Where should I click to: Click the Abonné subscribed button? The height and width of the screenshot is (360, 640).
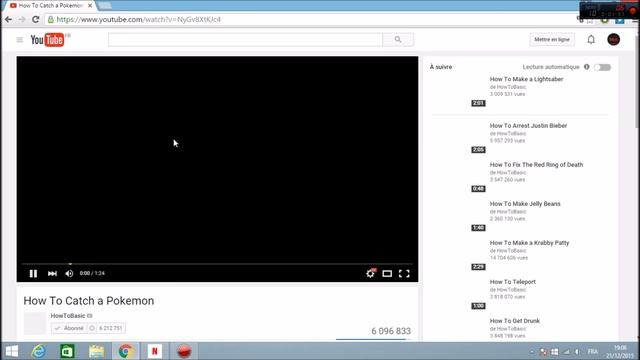[69, 328]
